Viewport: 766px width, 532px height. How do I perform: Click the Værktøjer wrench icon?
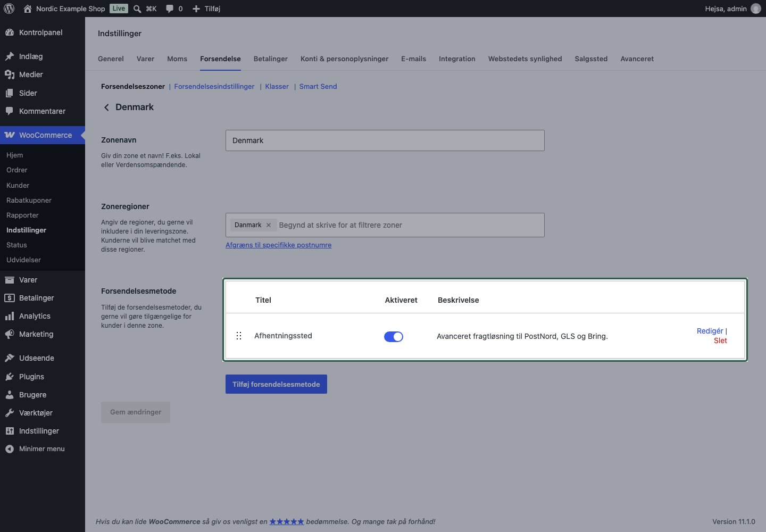(x=10, y=413)
